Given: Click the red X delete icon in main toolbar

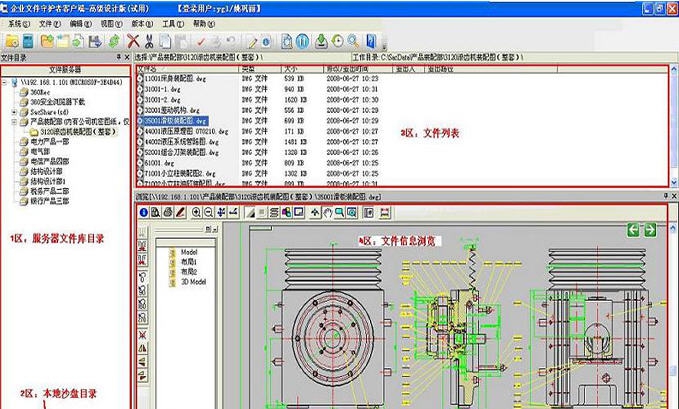Looking at the screenshot, I should click(x=133, y=41).
